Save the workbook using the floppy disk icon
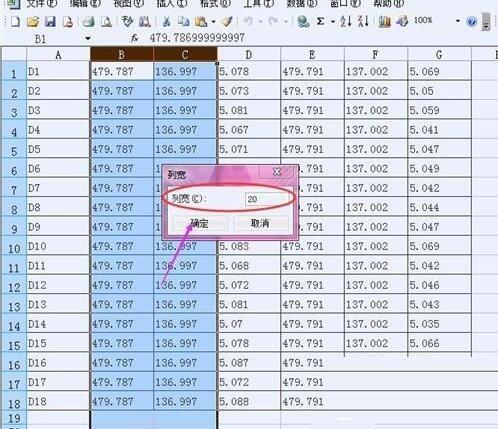 pos(50,22)
